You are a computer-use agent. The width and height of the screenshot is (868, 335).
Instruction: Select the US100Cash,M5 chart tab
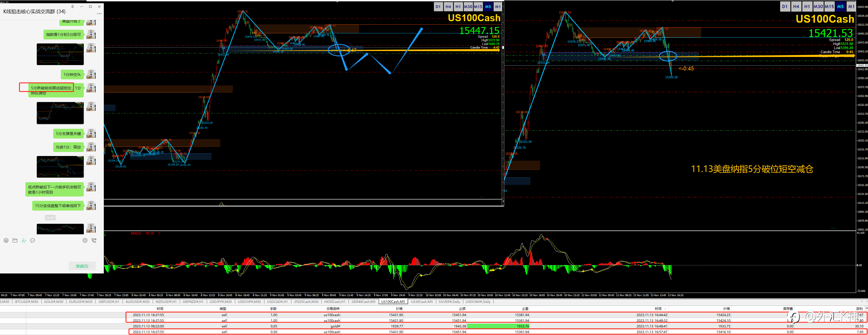393,302
